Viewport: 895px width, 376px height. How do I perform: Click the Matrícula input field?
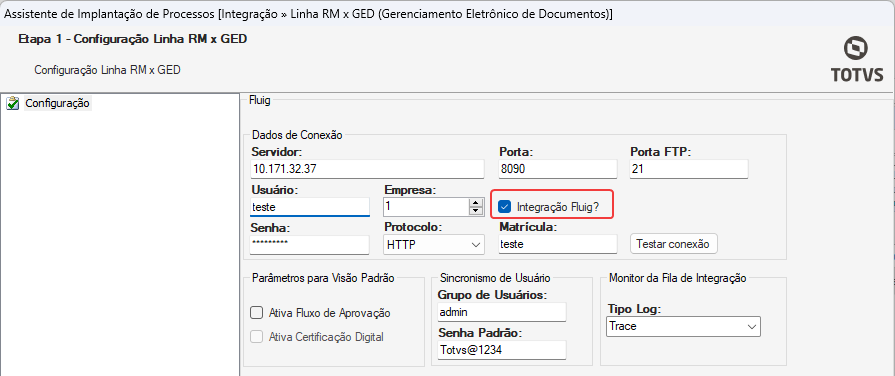(x=558, y=244)
